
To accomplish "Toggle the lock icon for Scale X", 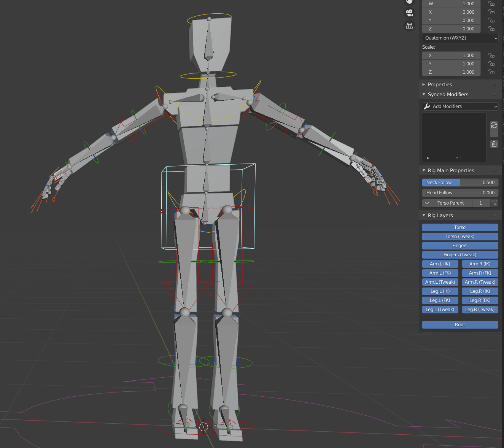I will pos(491,56).
